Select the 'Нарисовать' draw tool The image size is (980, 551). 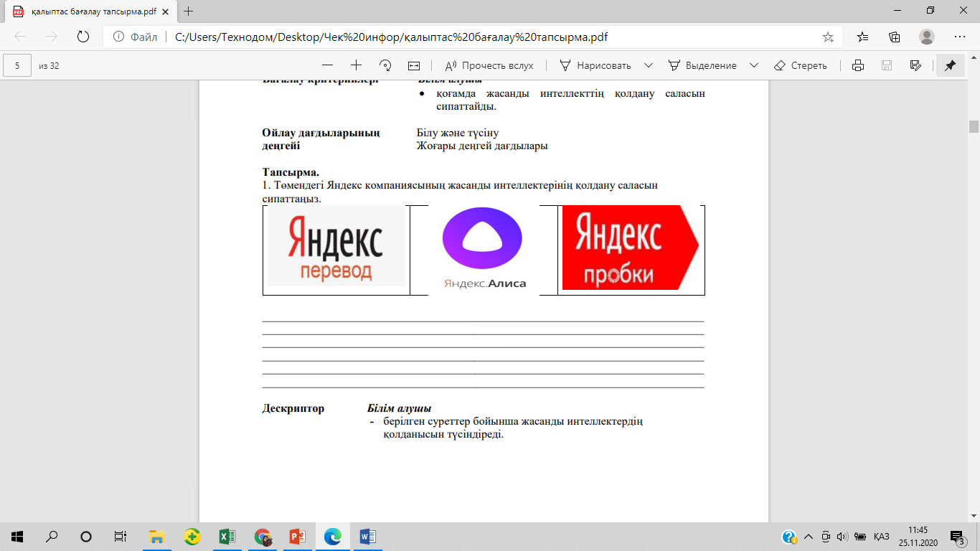pyautogui.click(x=595, y=65)
